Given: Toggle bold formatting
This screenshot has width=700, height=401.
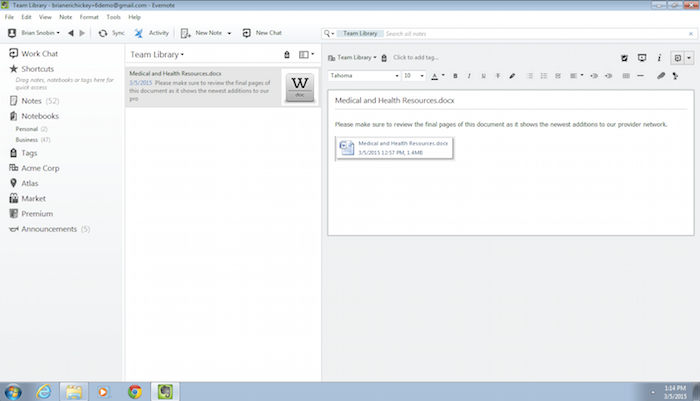Looking at the screenshot, I should click(455, 76).
